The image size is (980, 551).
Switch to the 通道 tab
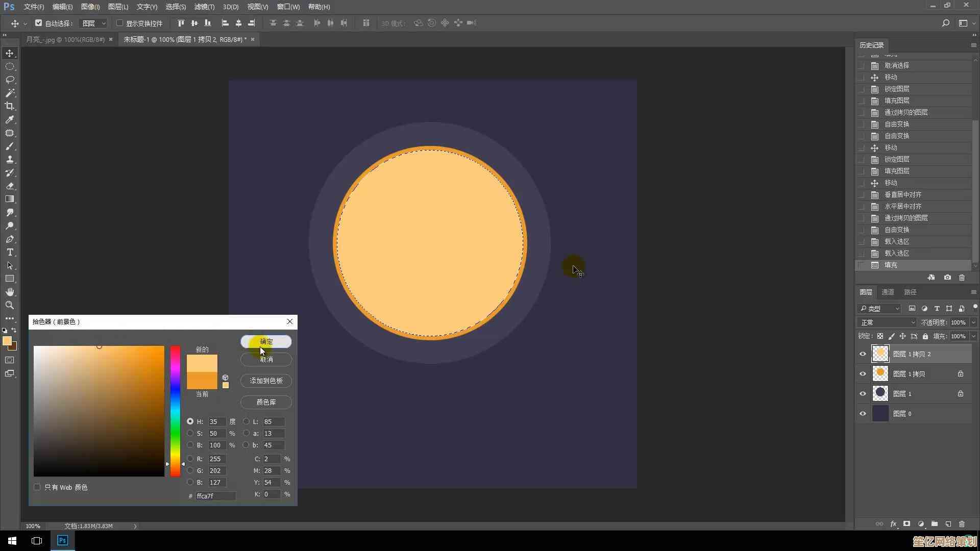point(888,292)
